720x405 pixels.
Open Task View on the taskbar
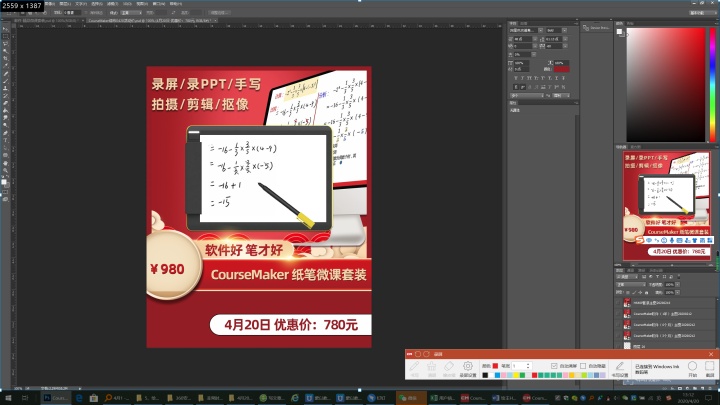[25, 398]
